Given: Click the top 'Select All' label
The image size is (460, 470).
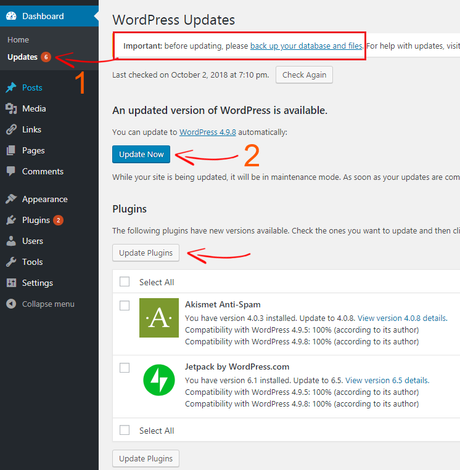Looking at the screenshot, I should click(157, 282).
